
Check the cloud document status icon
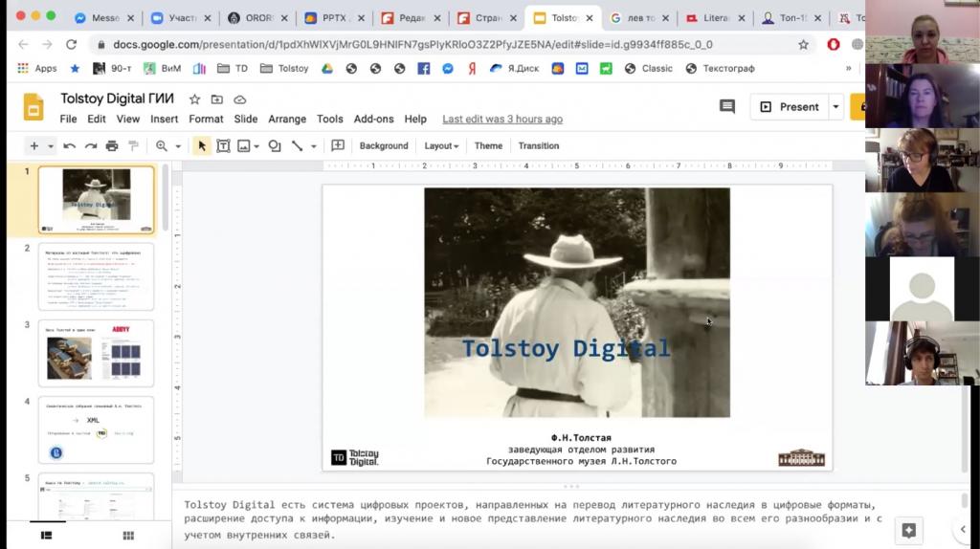239,99
